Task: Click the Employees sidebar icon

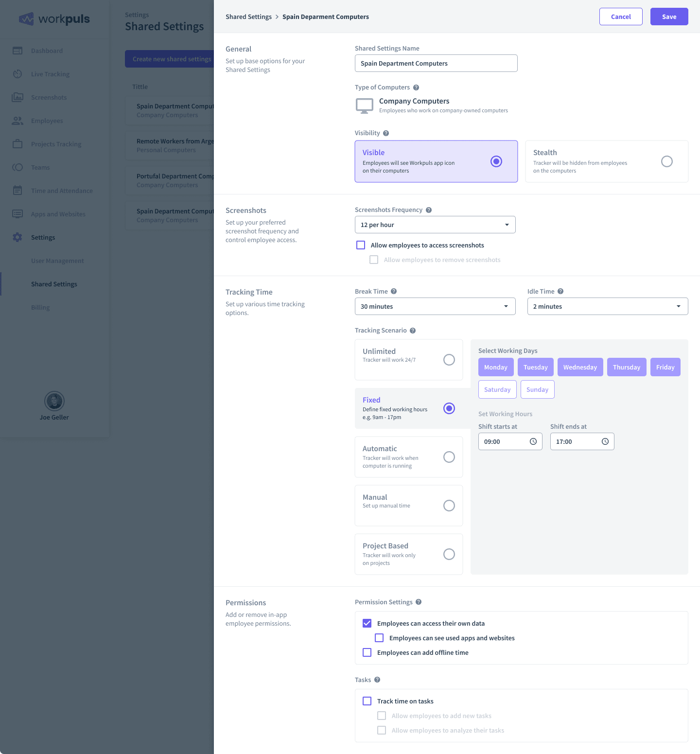Action: [x=17, y=121]
